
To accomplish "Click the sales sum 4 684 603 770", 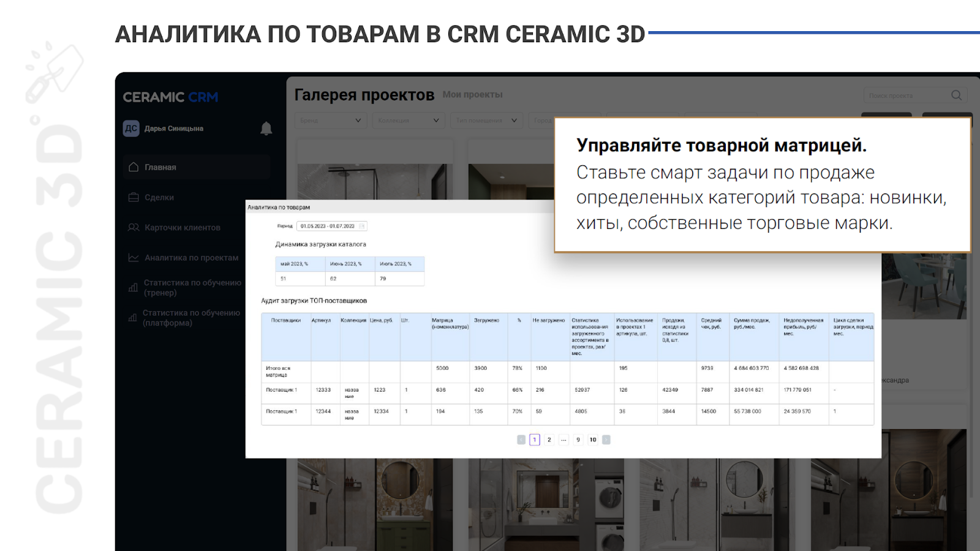I will (x=751, y=368).
